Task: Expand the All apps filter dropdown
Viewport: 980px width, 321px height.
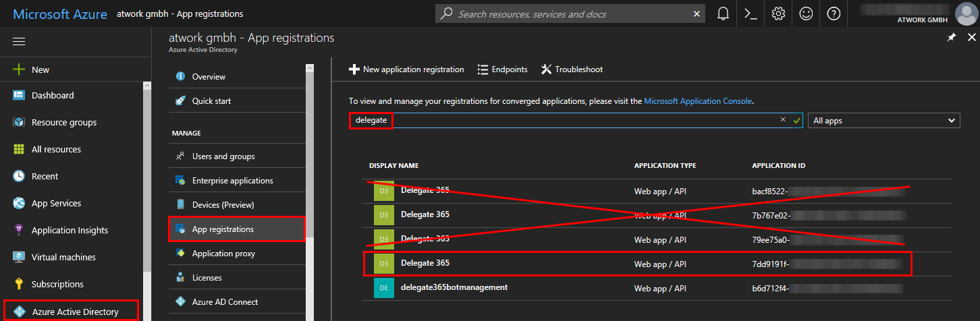Action: (x=883, y=121)
